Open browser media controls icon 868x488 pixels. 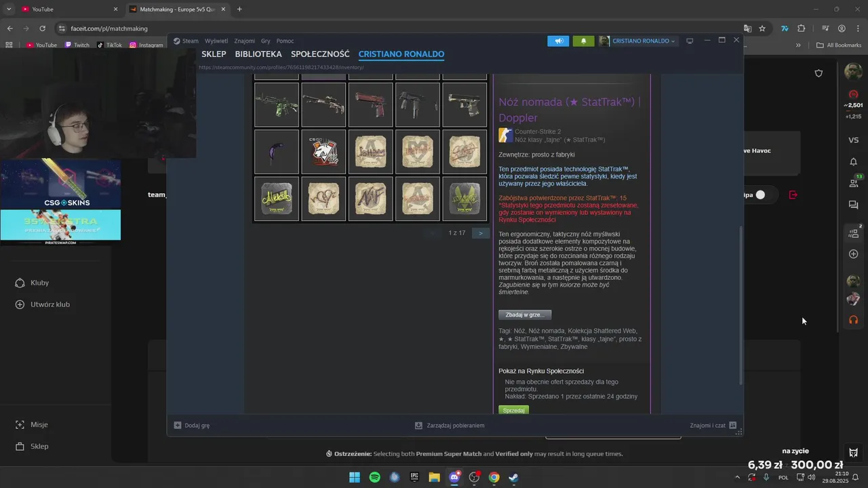click(x=825, y=28)
